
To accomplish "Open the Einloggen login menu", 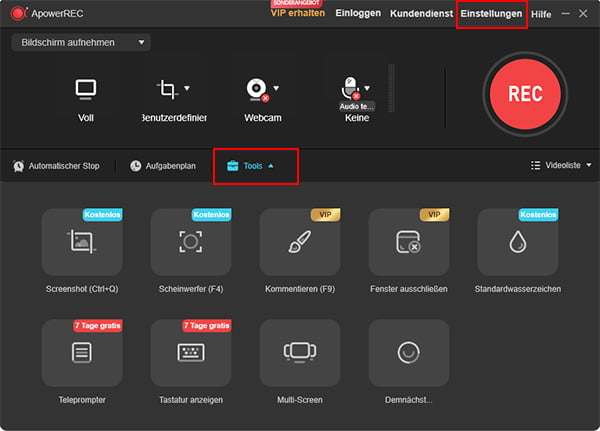I will (x=358, y=13).
